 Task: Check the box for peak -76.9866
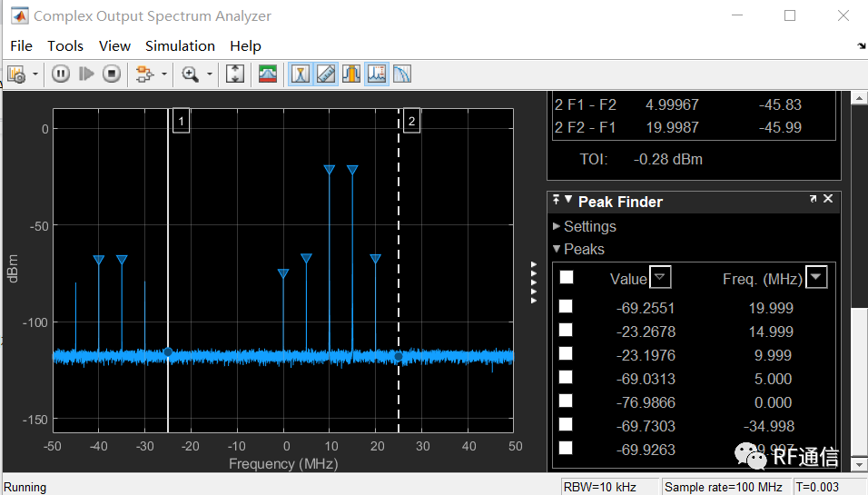566,401
